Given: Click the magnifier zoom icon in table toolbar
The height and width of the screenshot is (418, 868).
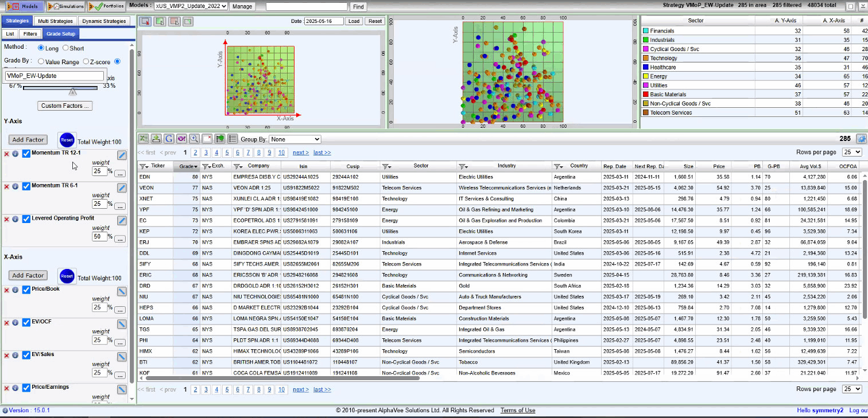Looking at the screenshot, I should 194,139.
